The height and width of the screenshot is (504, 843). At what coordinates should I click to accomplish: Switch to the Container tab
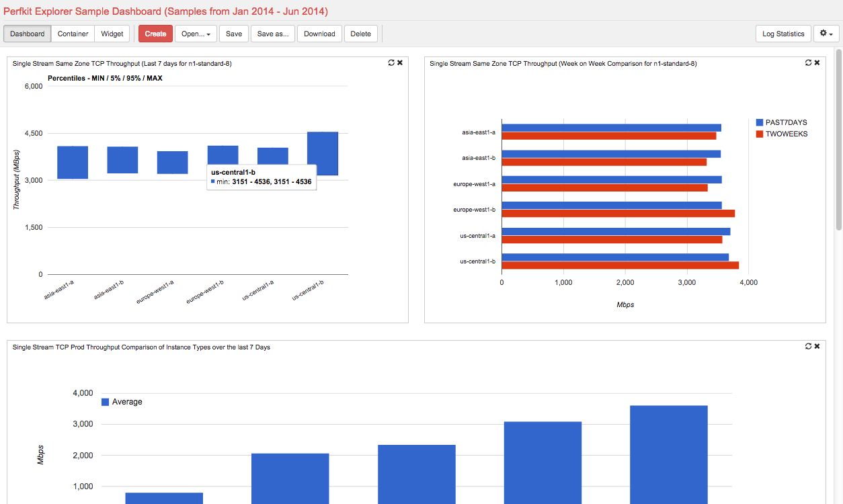pos(73,34)
